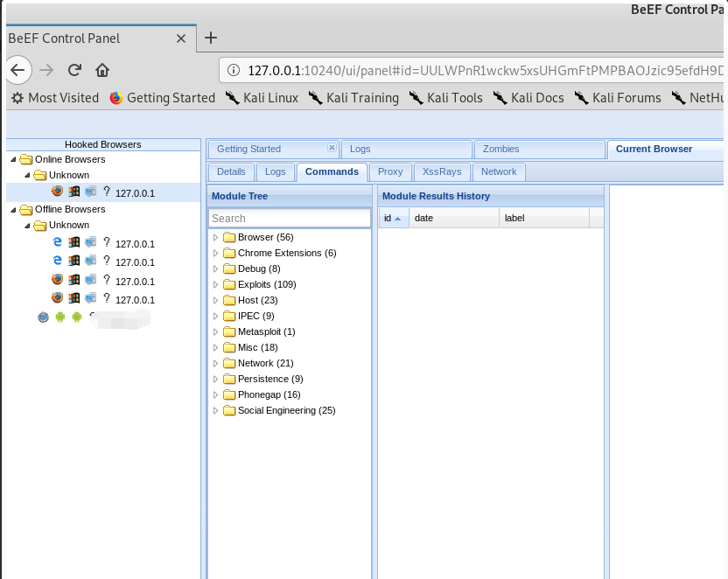Open the Kali Tools bookmark
728x579 pixels.
pos(445,98)
